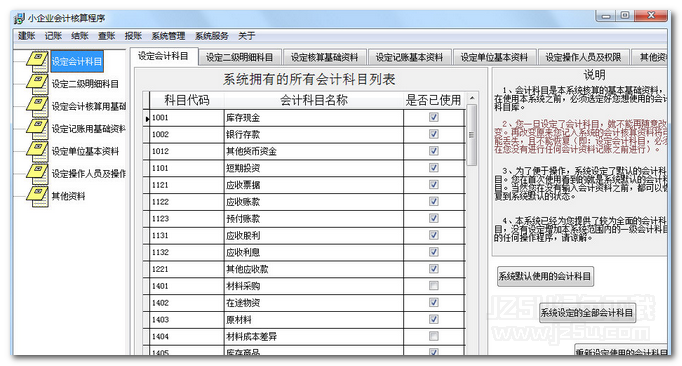The width and height of the screenshot is (682, 366).
Task: Switch to the 设定二级明细科目 tab
Action: click(240, 57)
